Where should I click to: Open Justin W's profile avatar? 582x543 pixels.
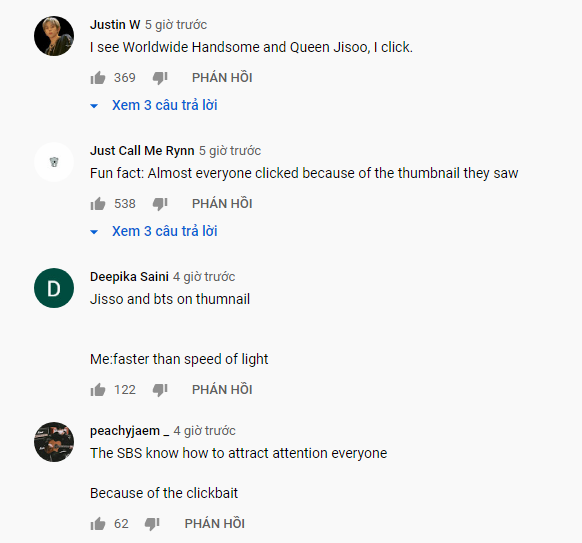(54, 36)
